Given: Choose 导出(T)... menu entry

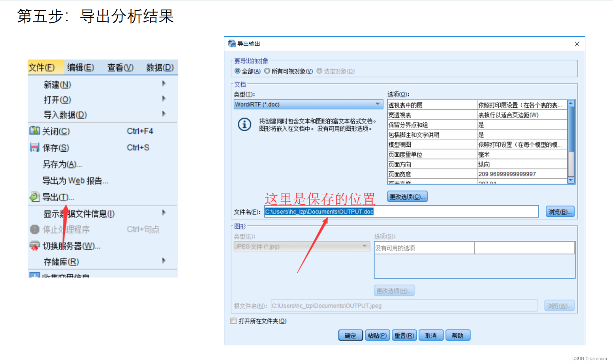Looking at the screenshot, I should [x=58, y=197].
